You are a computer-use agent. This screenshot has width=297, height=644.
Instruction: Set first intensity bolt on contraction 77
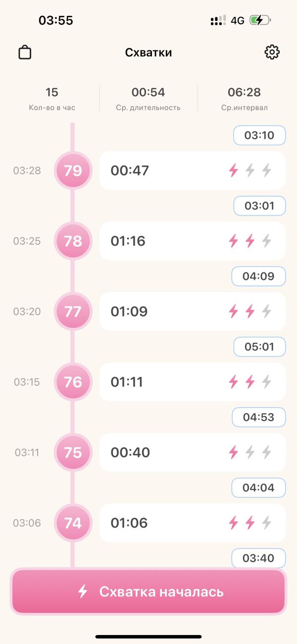pos(233,312)
